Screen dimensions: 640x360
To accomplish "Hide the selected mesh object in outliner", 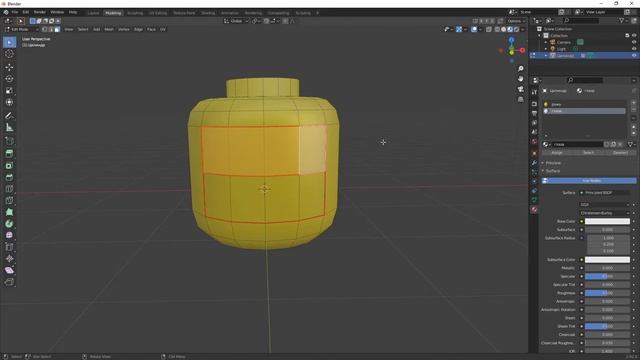I will (634, 56).
